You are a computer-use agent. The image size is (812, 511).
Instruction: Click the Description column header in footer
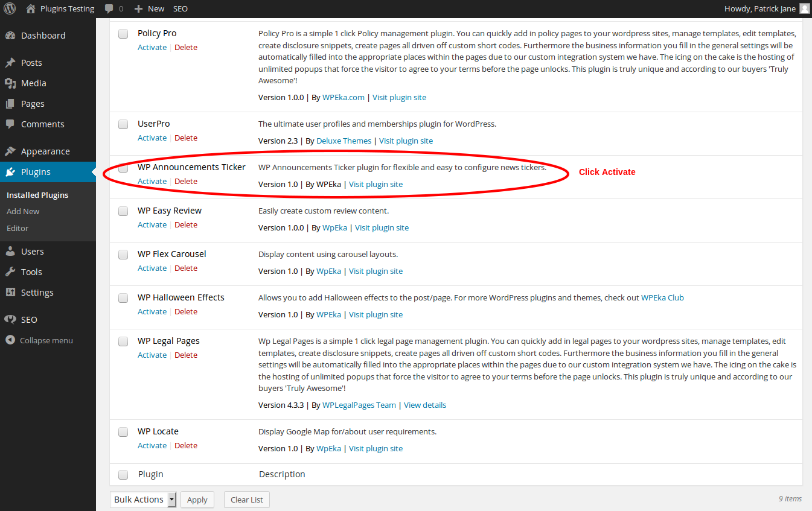[282, 474]
